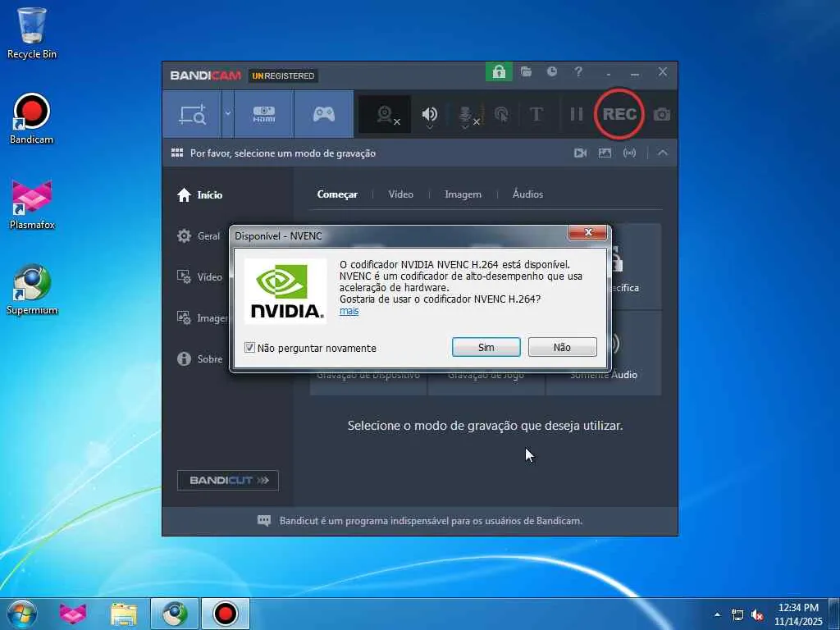Open Geral settings in sidebar

click(199, 236)
